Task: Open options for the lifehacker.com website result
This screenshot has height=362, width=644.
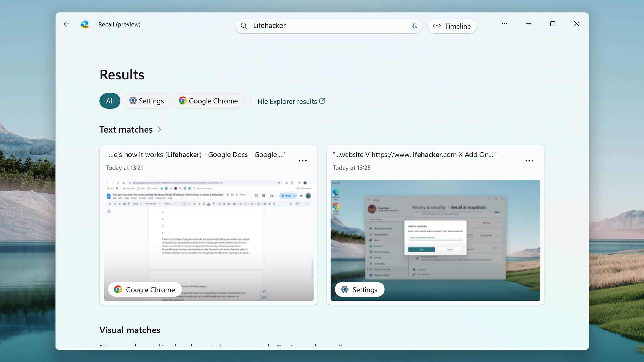Action: tap(529, 161)
